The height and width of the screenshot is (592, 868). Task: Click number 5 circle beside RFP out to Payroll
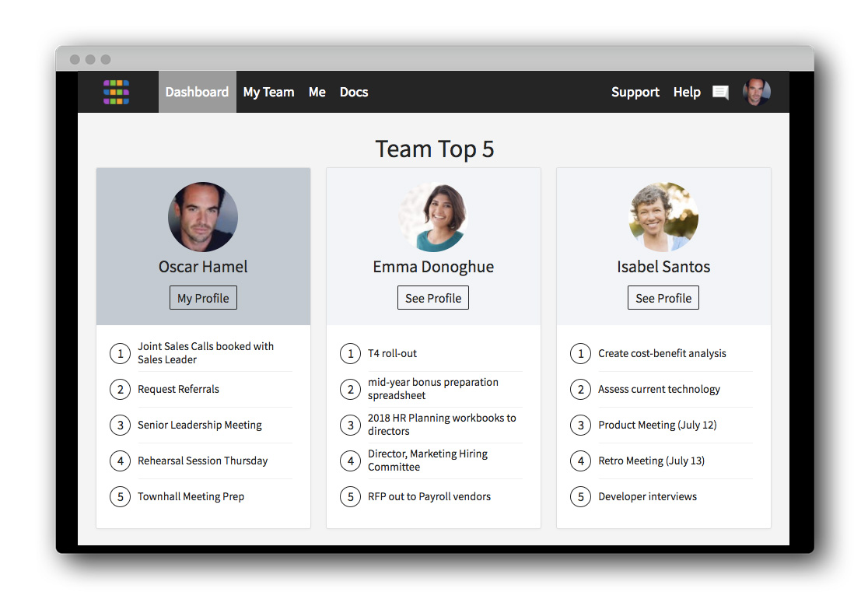[351, 497]
